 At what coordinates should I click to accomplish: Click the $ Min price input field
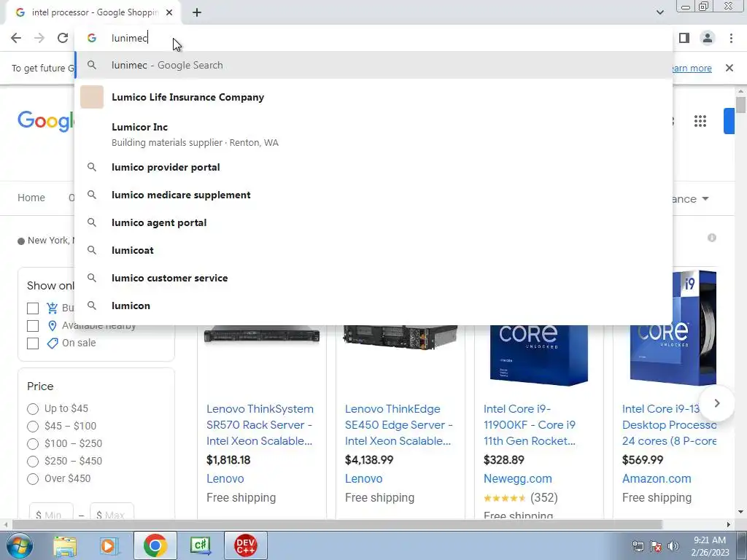(x=51, y=512)
